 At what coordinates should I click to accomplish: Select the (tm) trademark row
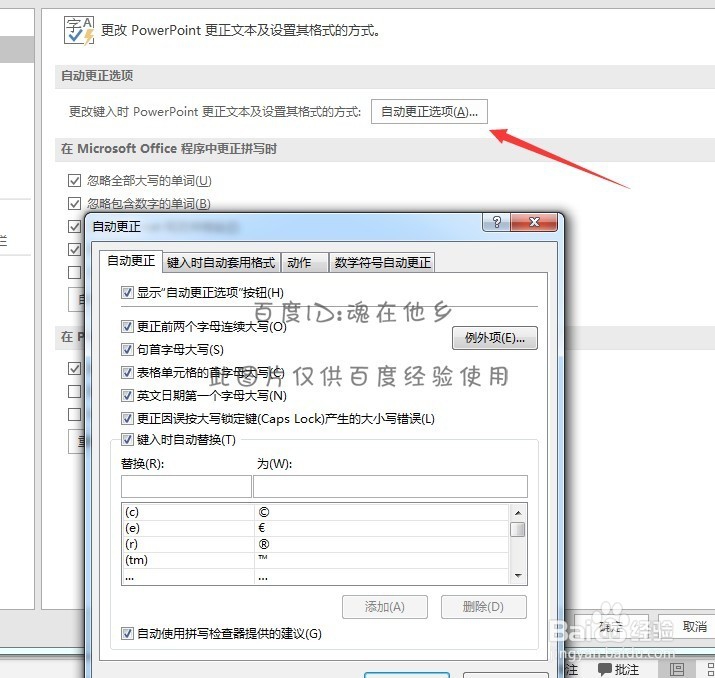316,560
